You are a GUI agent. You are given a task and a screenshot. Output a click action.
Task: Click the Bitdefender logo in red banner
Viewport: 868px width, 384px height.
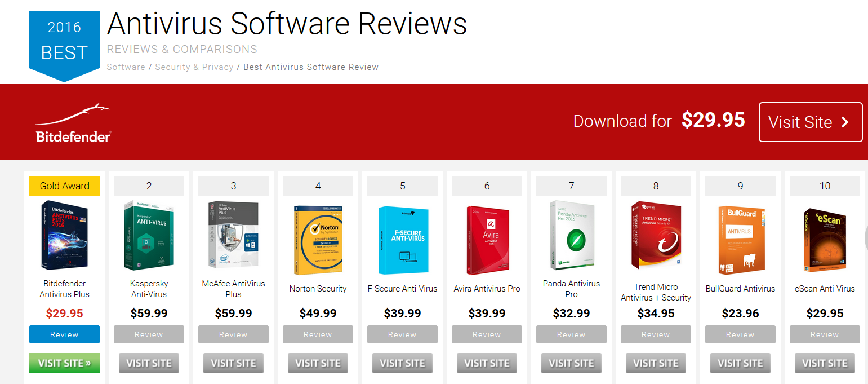pyautogui.click(x=73, y=123)
